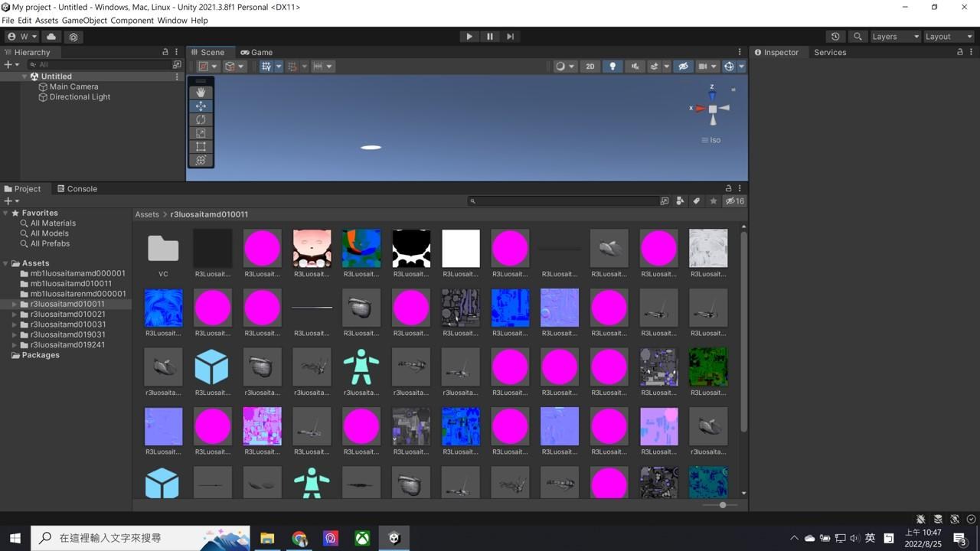
Task: Click the scene camera icon in toolbar
Action: click(x=702, y=66)
